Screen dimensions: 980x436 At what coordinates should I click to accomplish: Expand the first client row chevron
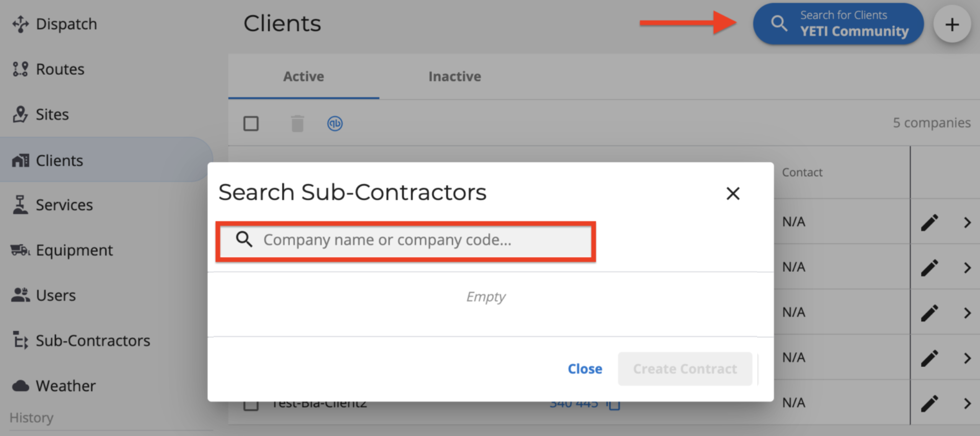tap(967, 223)
